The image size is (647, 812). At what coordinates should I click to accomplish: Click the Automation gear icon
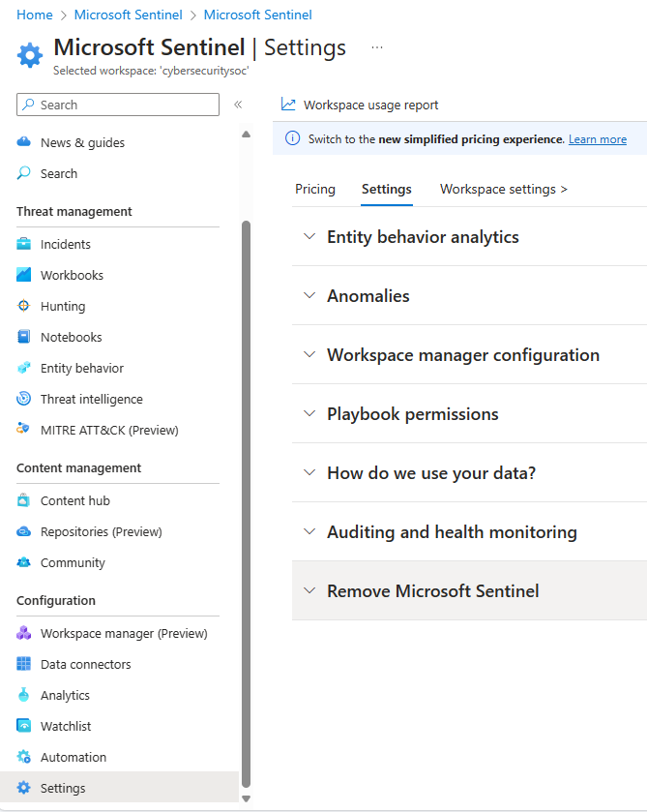(24, 757)
